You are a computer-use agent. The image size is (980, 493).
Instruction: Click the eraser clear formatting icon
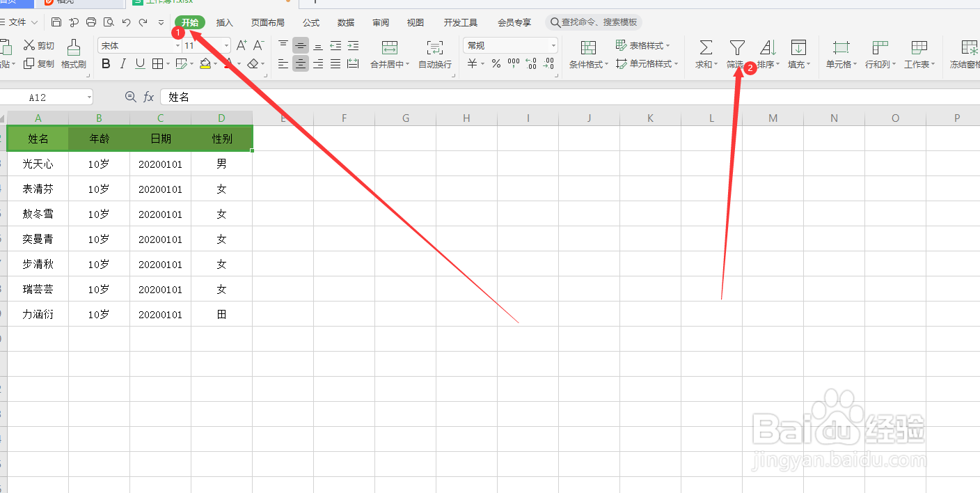pos(253,63)
